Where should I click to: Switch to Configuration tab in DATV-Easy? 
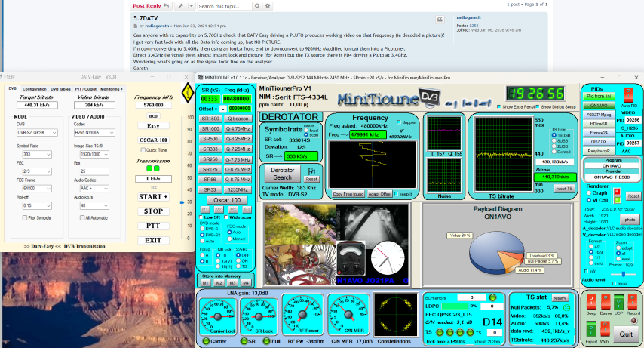pyautogui.click(x=35, y=89)
